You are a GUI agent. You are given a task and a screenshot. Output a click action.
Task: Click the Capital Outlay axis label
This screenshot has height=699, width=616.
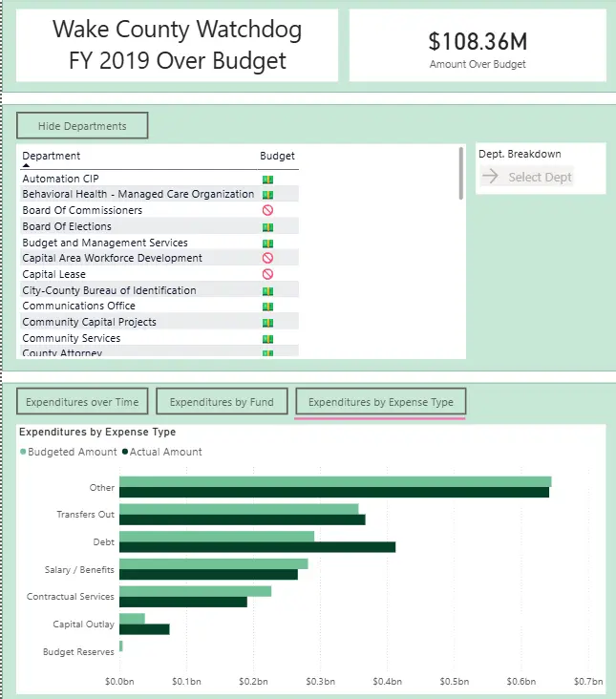point(83,625)
